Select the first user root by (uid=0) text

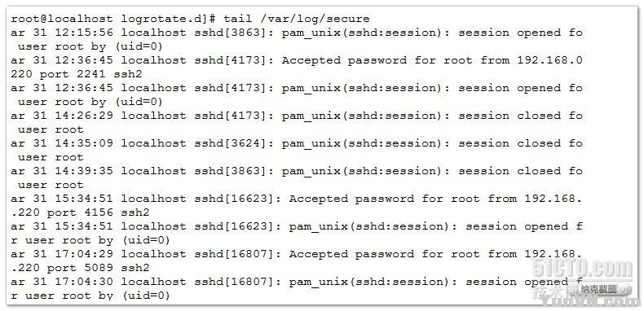click(90, 46)
